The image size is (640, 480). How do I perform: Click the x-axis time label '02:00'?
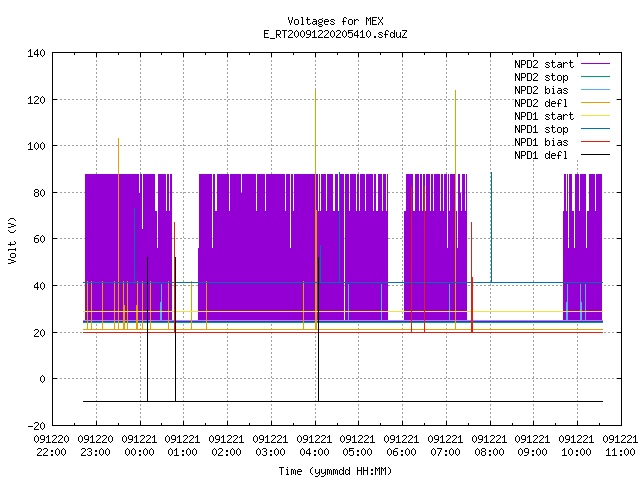click(227, 452)
